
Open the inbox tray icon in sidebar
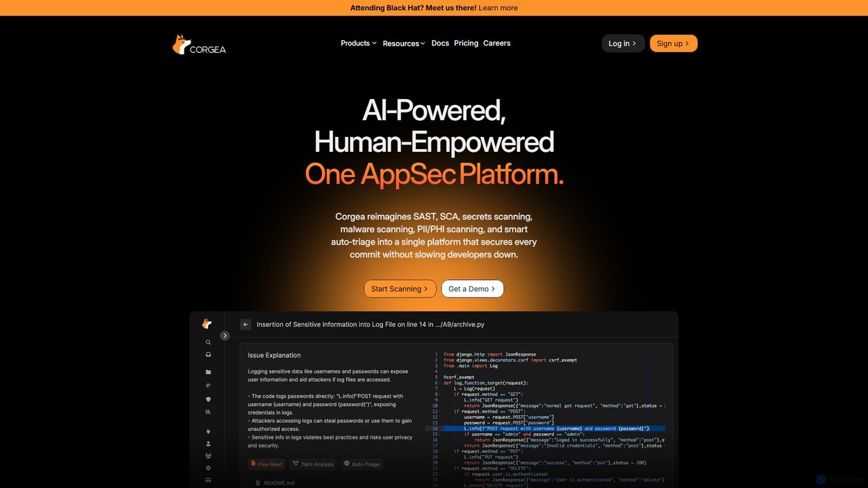click(208, 354)
